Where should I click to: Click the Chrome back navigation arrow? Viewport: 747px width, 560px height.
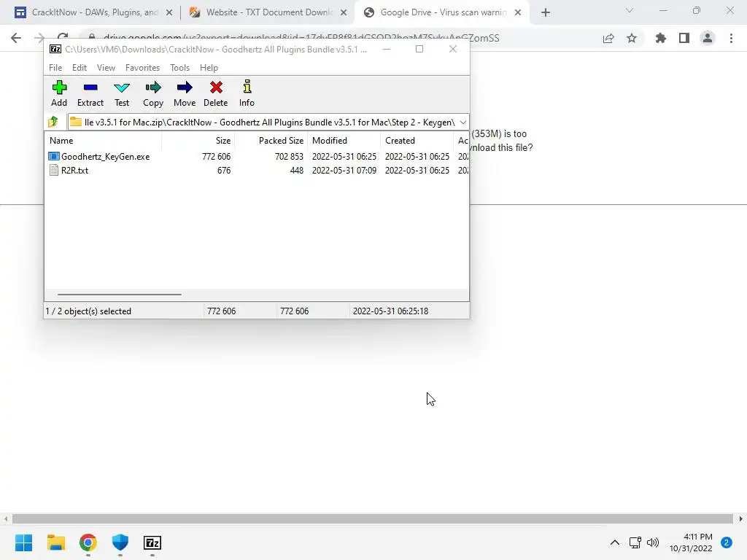tap(16, 38)
